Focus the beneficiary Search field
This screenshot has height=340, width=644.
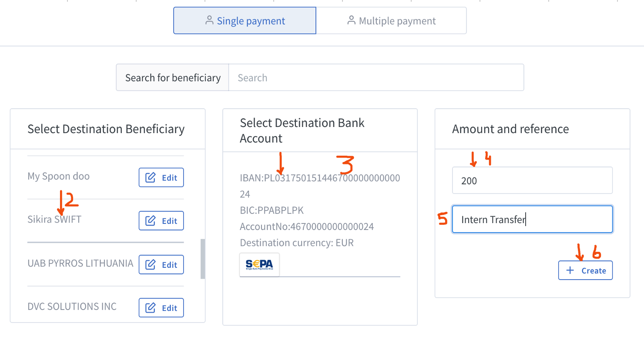[x=376, y=78]
